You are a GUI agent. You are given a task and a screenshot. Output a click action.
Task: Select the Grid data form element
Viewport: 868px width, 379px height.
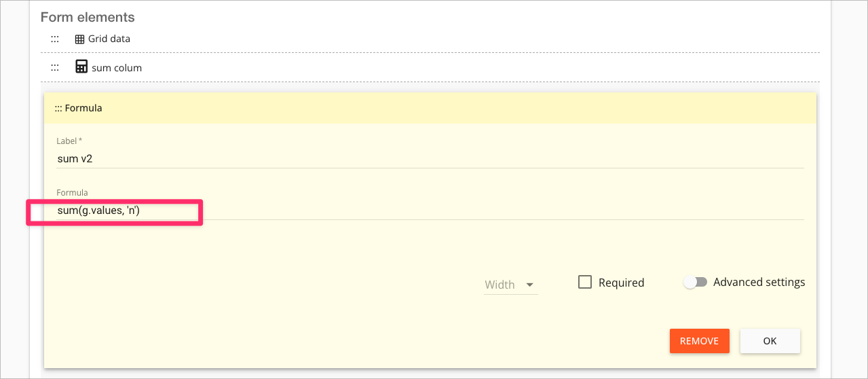[x=109, y=39]
